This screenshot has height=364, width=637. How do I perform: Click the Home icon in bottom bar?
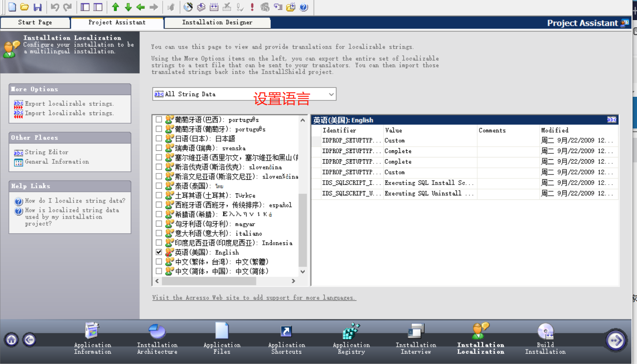[11, 339]
